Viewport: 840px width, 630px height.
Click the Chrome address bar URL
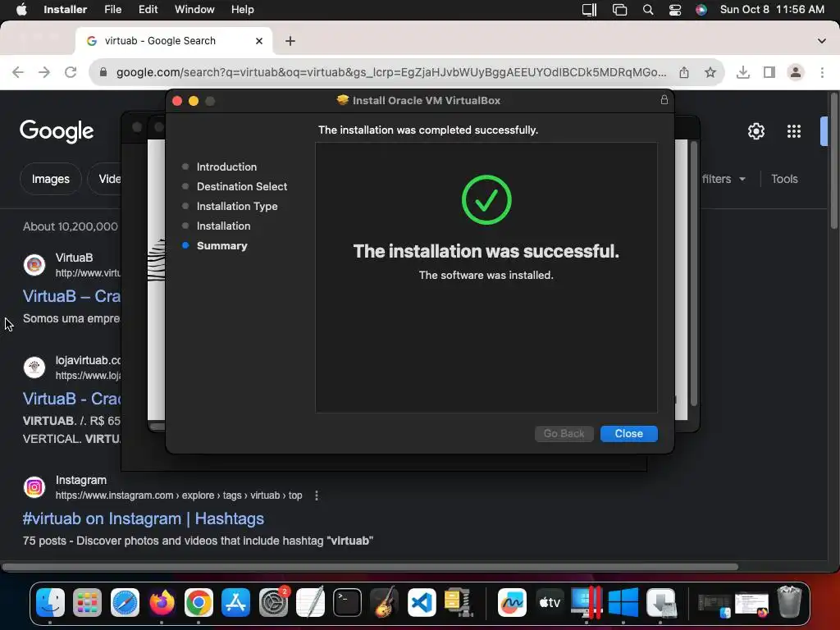click(x=391, y=72)
